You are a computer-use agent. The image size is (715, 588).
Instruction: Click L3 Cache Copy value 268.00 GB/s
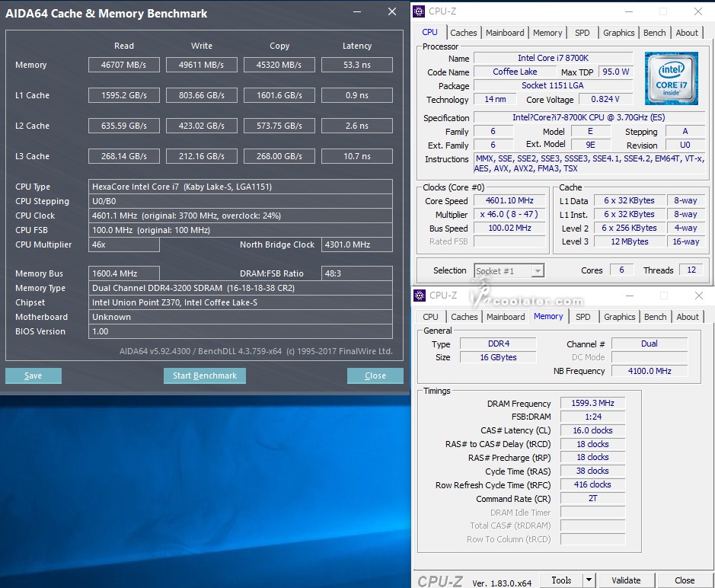point(279,156)
